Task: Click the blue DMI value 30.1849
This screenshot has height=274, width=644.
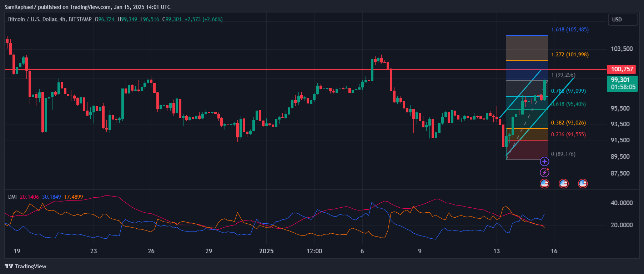Action: click(51, 197)
